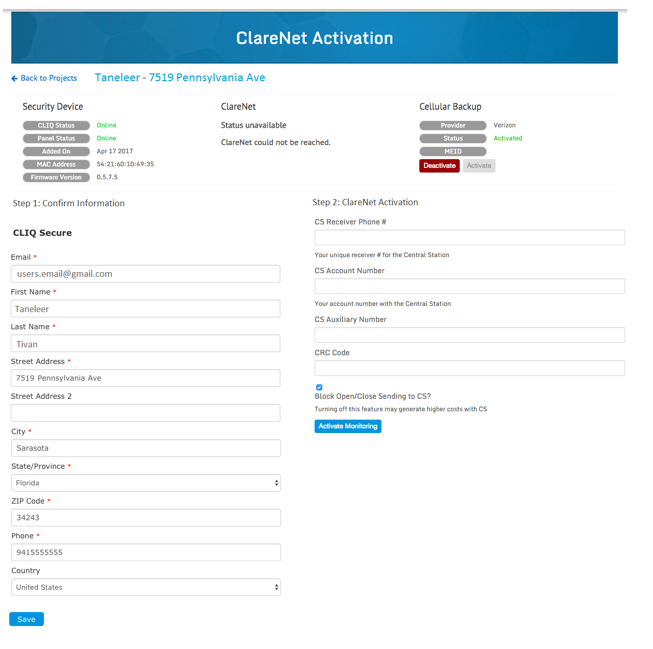653x649 pixels.
Task: Click the Street Address field
Action: pyautogui.click(x=146, y=378)
